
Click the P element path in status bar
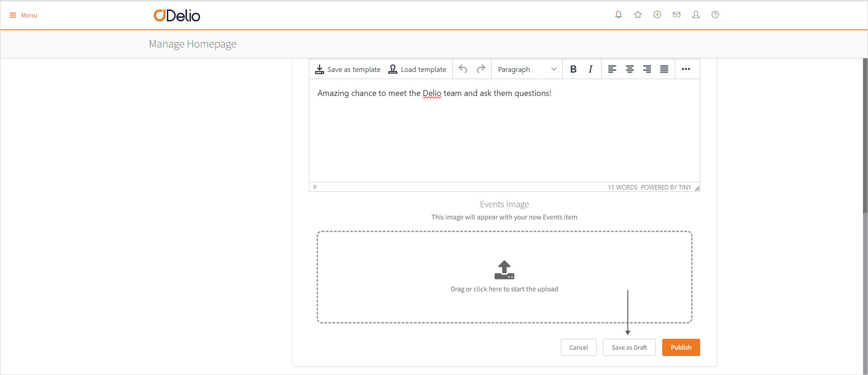315,187
